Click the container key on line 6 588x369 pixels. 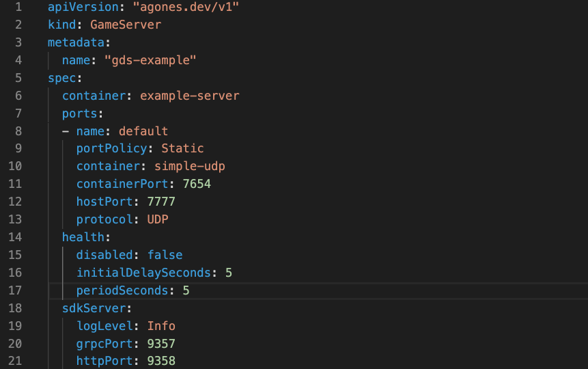94,96
